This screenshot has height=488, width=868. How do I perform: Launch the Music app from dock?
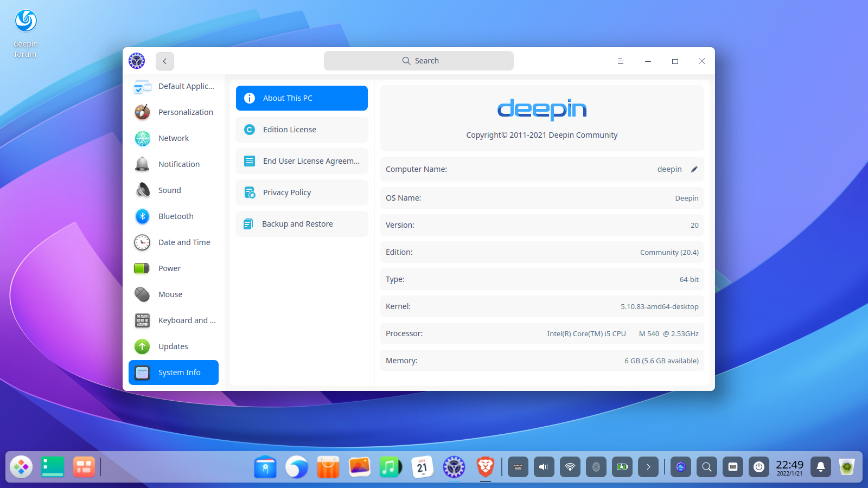point(391,466)
